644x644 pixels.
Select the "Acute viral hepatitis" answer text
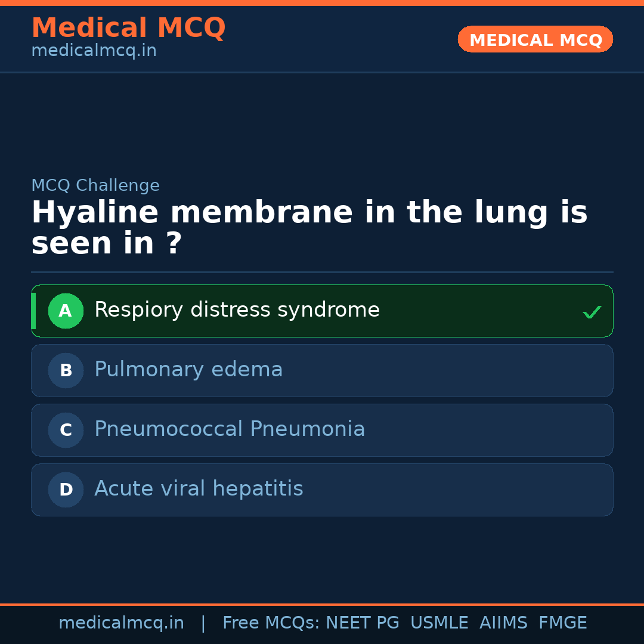point(199,489)
